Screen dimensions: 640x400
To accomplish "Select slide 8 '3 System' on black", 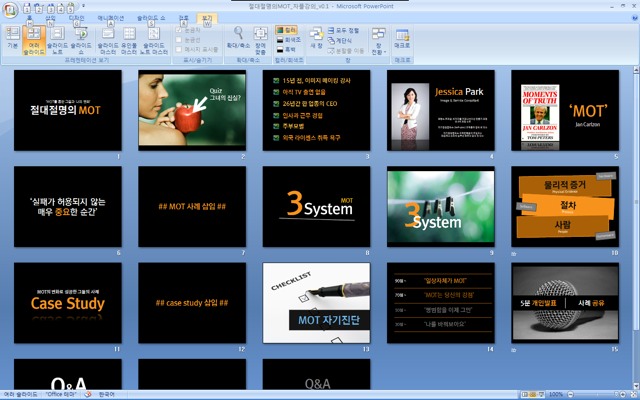I will click(x=316, y=207).
